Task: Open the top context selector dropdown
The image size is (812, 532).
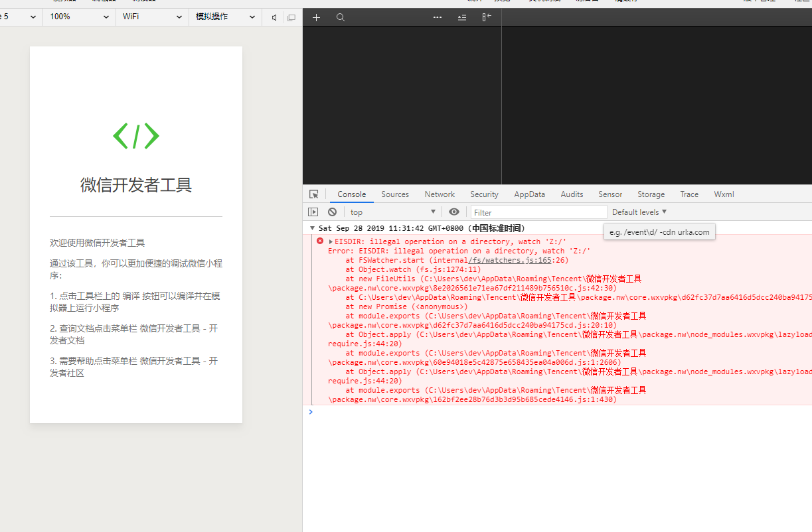Action: tap(392, 212)
